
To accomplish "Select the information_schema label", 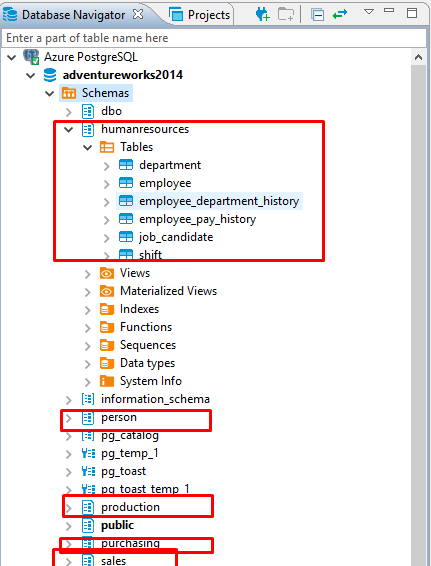I will click(x=155, y=399).
